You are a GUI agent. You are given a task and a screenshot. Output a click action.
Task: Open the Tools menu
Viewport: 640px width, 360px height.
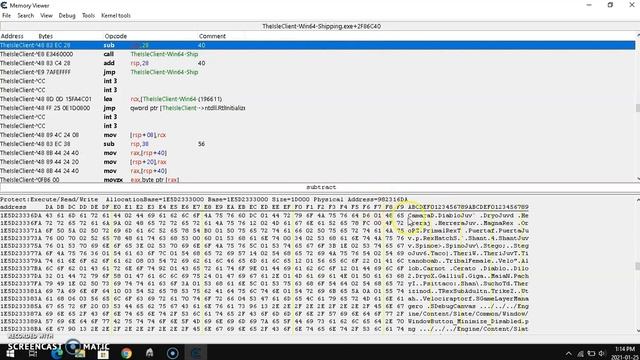88,16
